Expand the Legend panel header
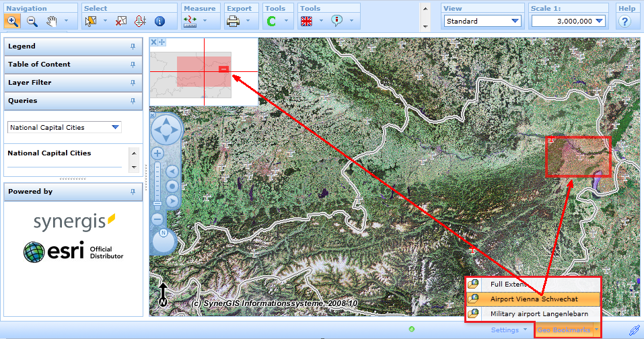This screenshot has width=644, height=339. [x=73, y=46]
